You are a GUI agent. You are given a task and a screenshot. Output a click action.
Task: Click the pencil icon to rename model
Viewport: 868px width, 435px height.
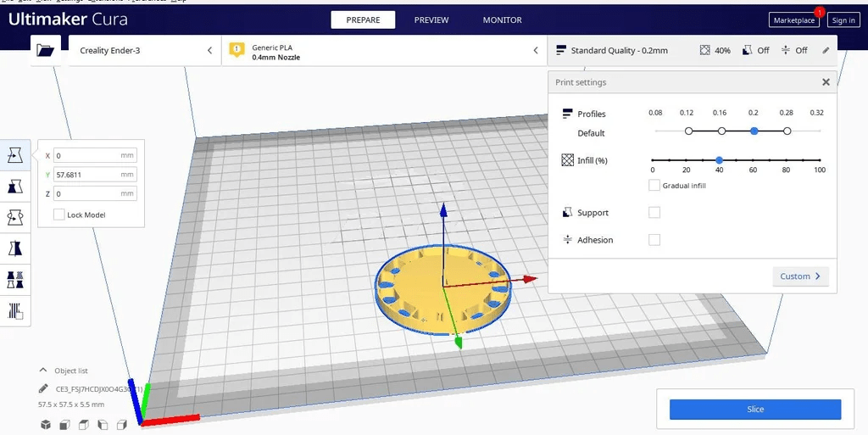43,388
